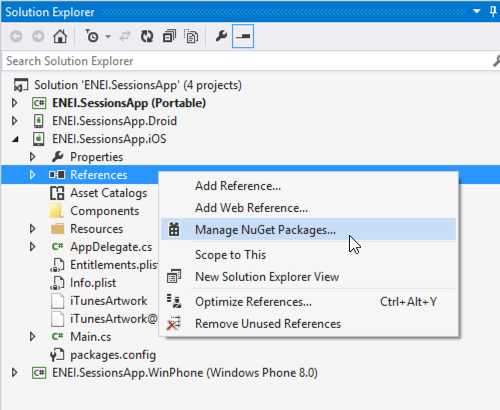Toggle Preview Selected Items button
This screenshot has height=410, width=500.
243,36
